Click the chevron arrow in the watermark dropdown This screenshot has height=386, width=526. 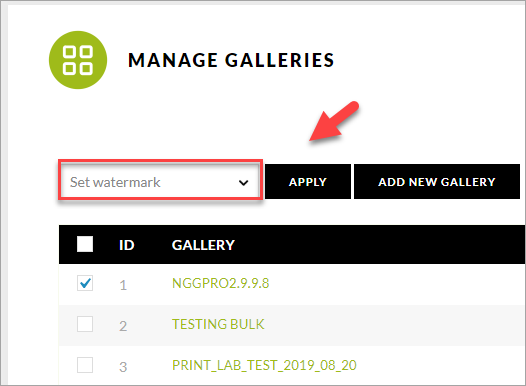coord(244,183)
